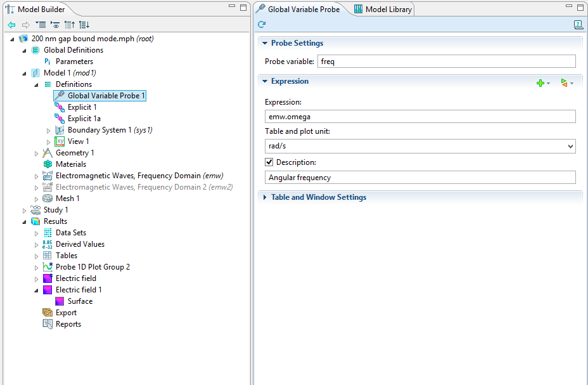Select the Surface node under Electric field 1
The width and height of the screenshot is (588, 385).
[x=80, y=301]
